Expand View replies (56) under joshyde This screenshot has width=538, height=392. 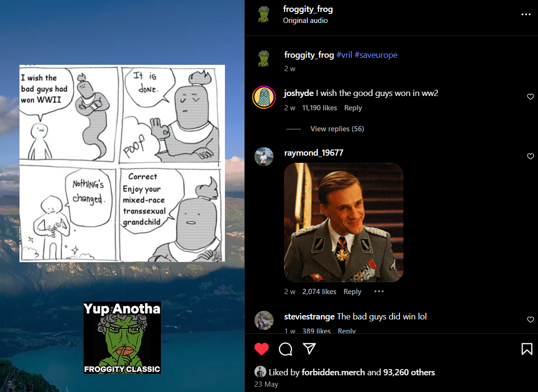[337, 129]
